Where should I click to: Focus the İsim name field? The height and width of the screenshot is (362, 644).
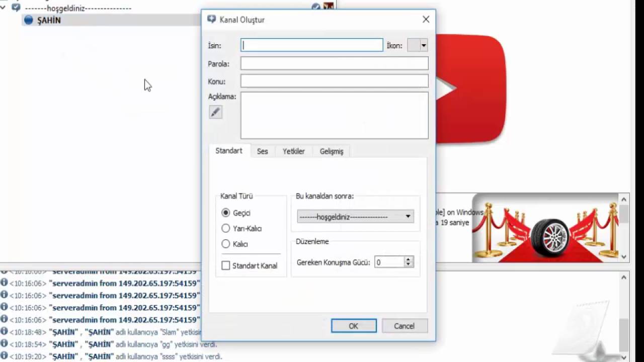312,45
